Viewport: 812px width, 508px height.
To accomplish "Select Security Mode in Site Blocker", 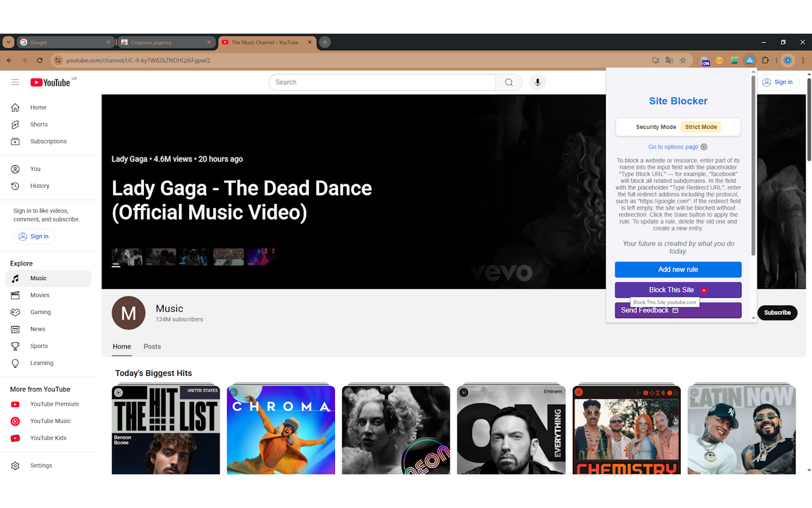I will 656,127.
